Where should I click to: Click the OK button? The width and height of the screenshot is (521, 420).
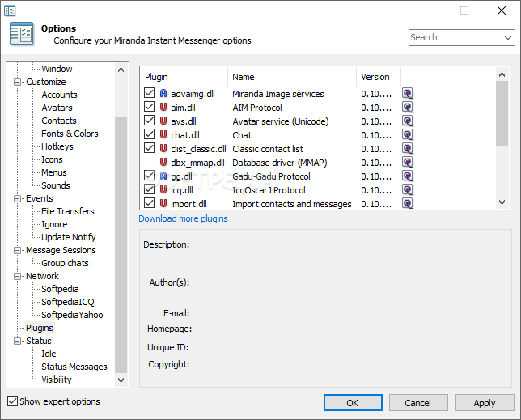[353, 403]
